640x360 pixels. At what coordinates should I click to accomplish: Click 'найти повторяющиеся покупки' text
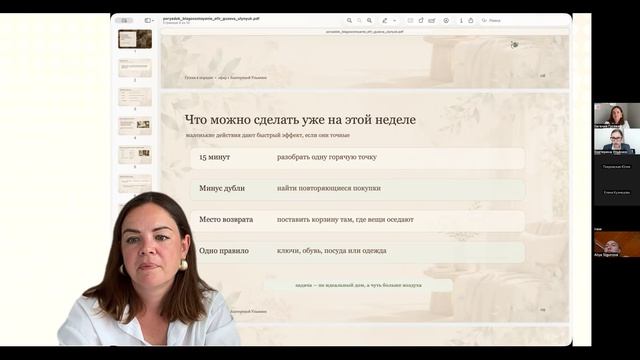pos(329,188)
